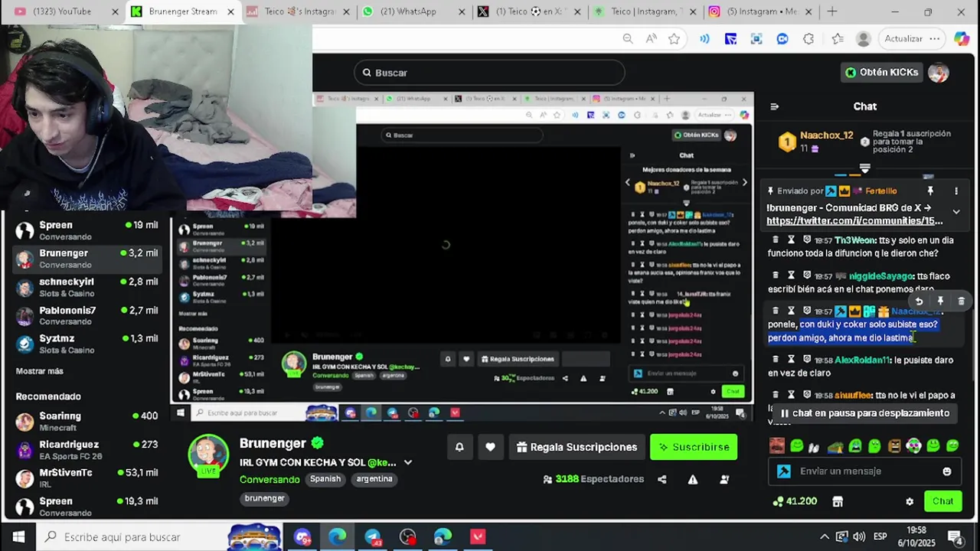The width and height of the screenshot is (980, 551).
Task: Open the Copilot icon in the browser
Action: 962,39
